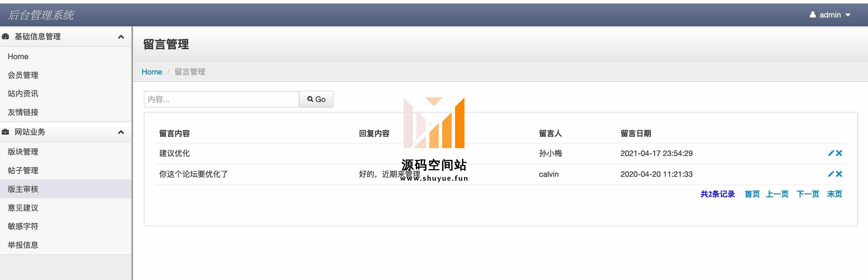868x280 pixels.
Task: Click the briefcase icon beside 网站业务
Action: click(5, 132)
